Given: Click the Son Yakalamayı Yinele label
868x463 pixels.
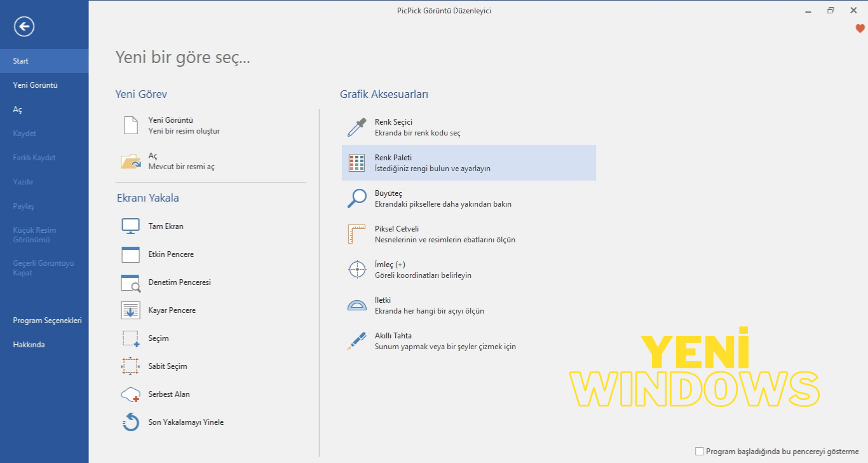Looking at the screenshot, I should pos(186,422).
